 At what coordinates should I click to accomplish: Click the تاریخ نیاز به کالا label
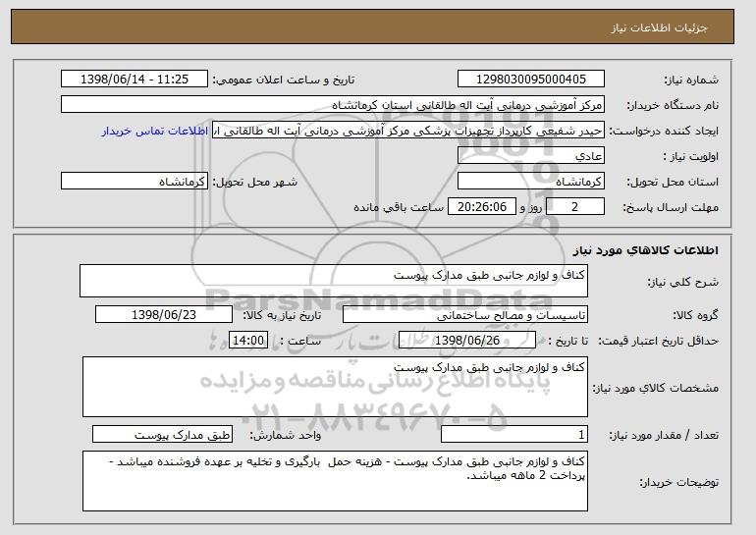(x=282, y=316)
